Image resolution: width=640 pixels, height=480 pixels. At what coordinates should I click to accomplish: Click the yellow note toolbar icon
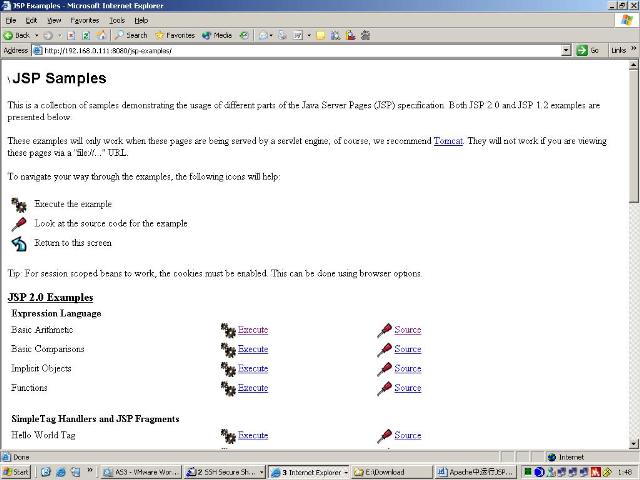click(321, 36)
